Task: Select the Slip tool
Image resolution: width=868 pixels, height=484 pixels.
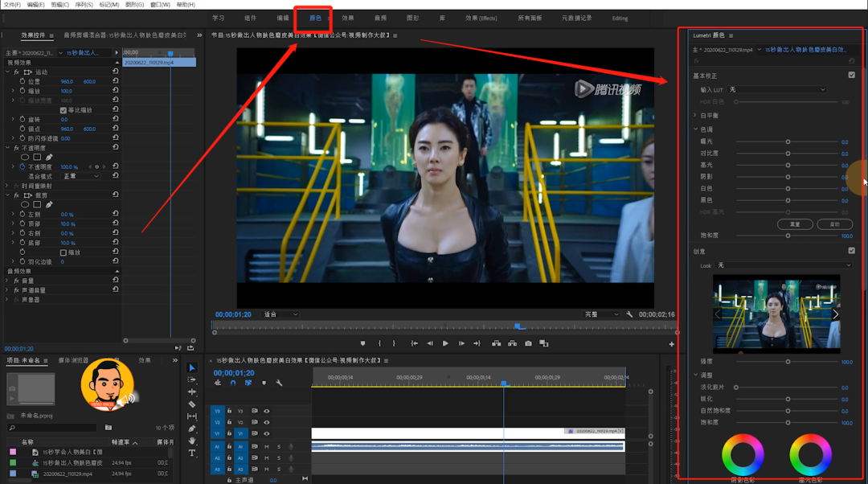Action: (192, 416)
